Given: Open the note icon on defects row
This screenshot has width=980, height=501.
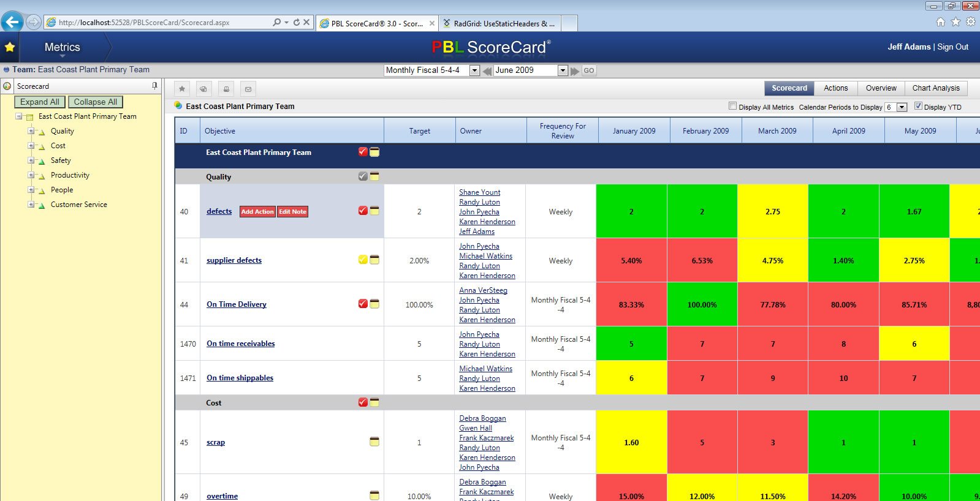Looking at the screenshot, I should point(374,211).
